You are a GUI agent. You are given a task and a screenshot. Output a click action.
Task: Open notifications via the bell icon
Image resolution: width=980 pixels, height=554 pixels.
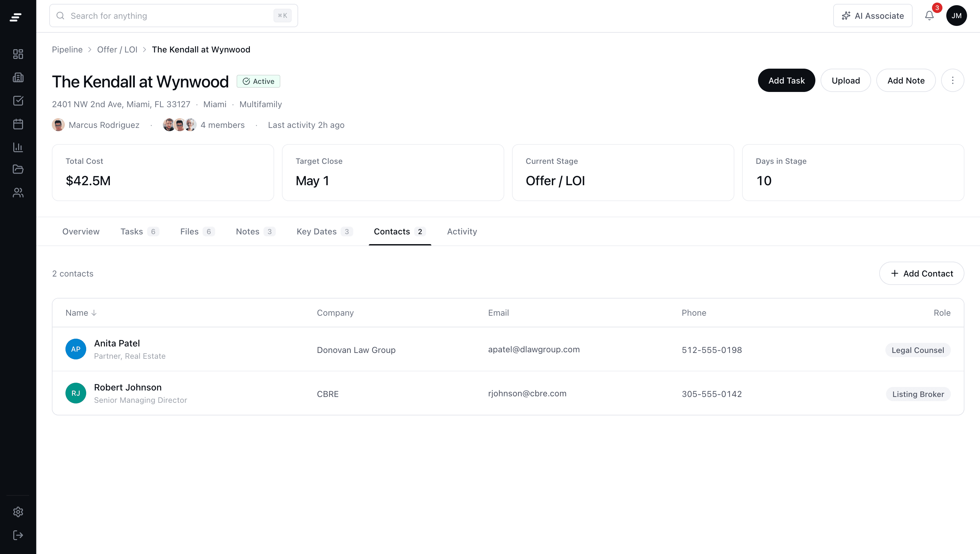[929, 16]
